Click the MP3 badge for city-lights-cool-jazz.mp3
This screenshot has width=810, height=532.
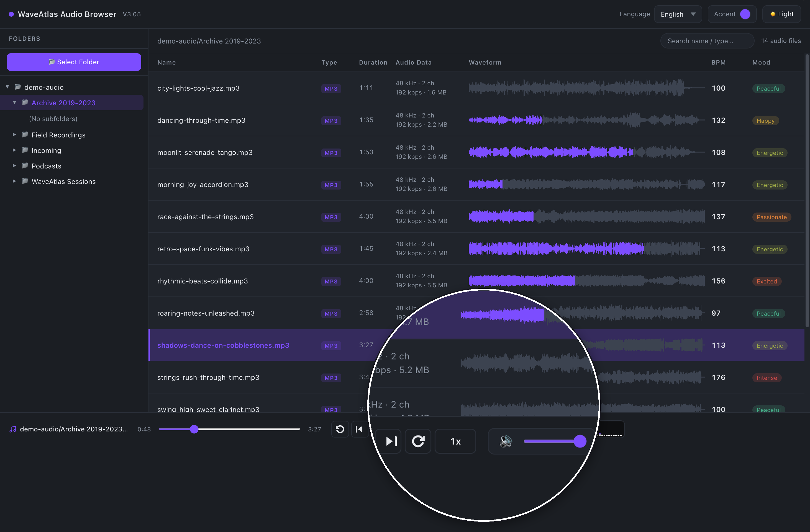tap(331, 88)
